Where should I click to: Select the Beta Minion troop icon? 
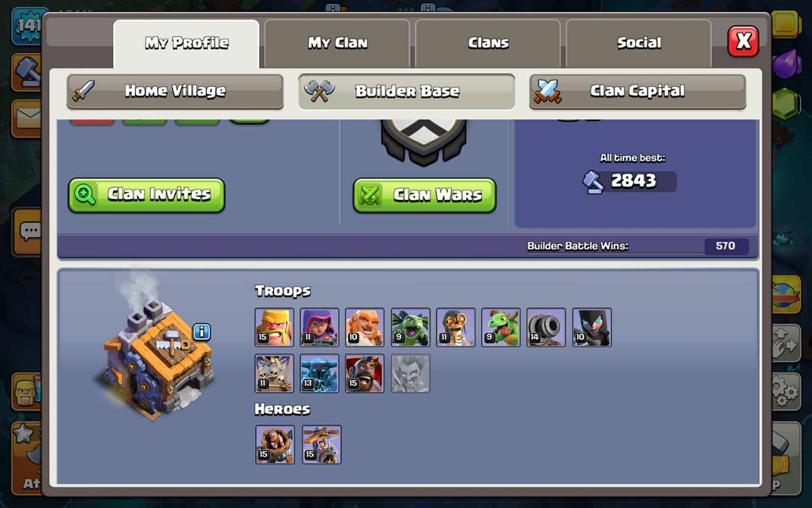click(x=410, y=327)
